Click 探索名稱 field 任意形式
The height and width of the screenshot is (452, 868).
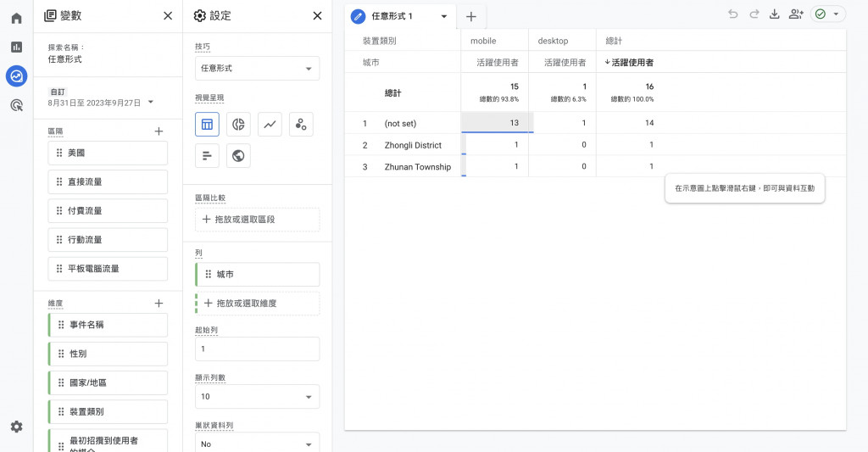64,59
